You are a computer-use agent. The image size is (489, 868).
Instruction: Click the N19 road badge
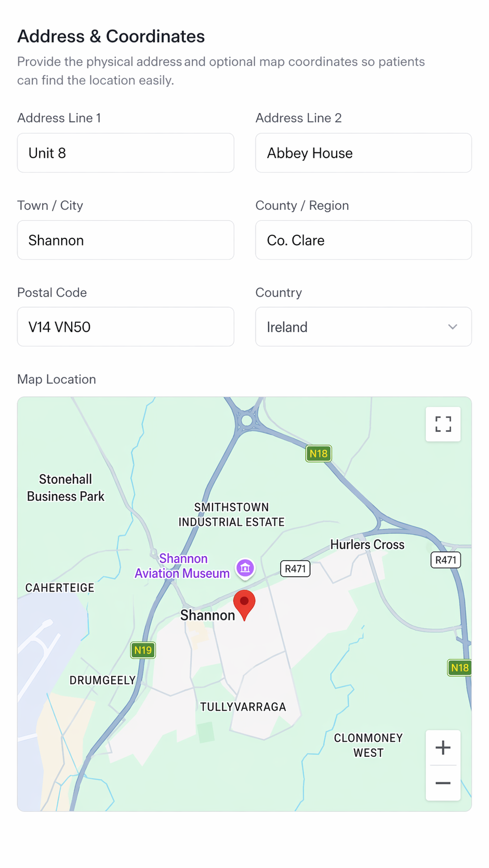[x=143, y=650]
